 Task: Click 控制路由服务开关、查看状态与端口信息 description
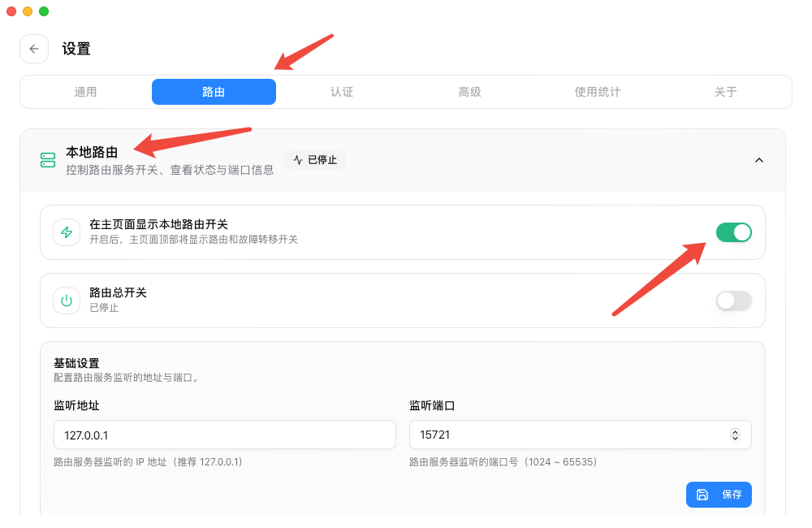tap(170, 170)
